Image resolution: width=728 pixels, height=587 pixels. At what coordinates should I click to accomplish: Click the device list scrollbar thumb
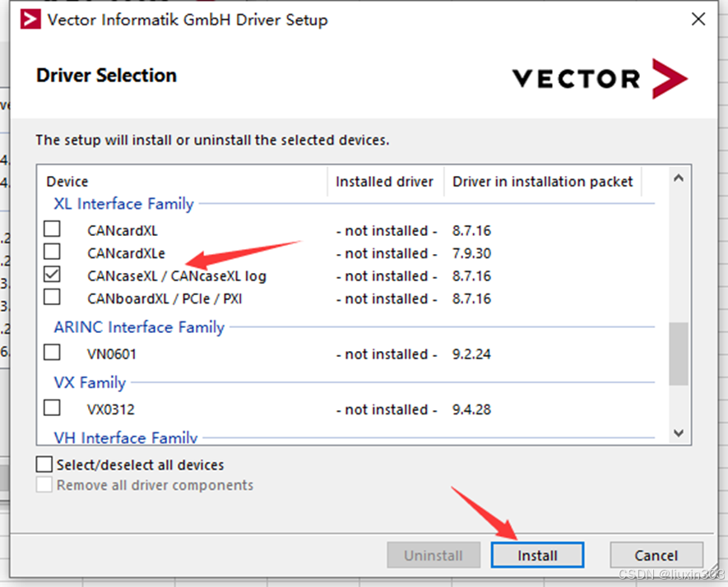679,354
